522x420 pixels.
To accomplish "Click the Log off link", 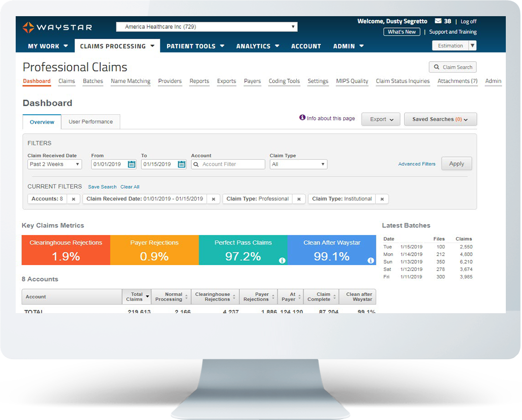I will point(469,21).
